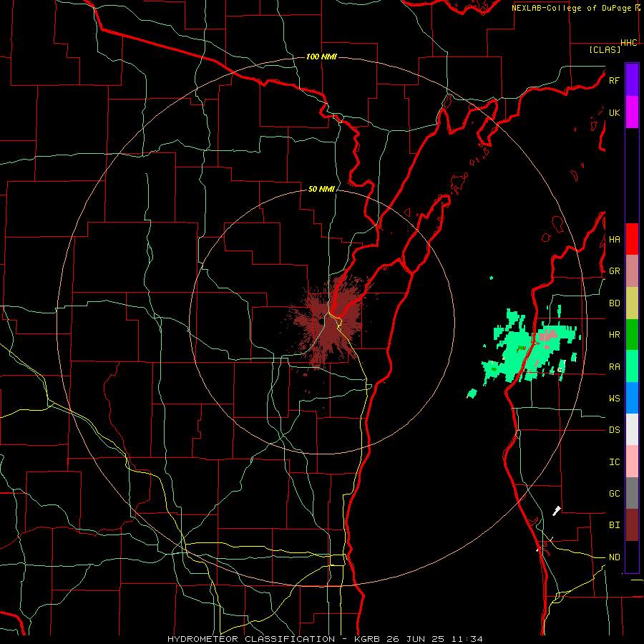
Task: Select the GR graupel legend swatch
Action: pyautogui.click(x=632, y=270)
